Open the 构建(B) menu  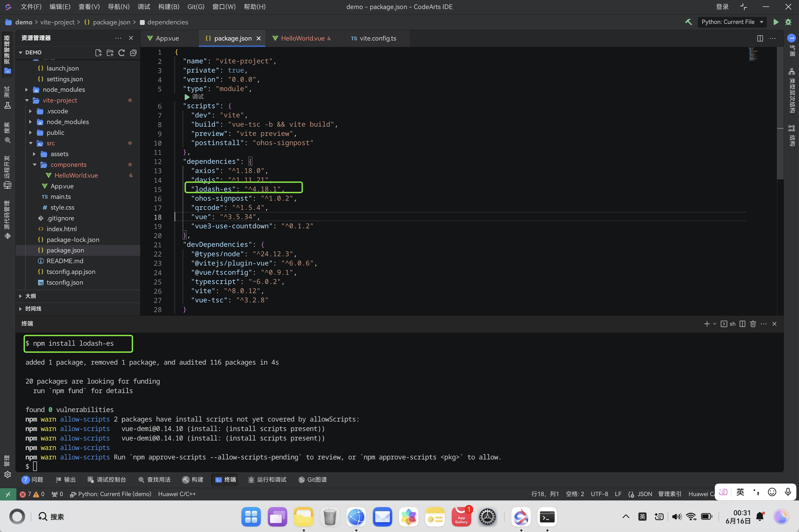169,7
